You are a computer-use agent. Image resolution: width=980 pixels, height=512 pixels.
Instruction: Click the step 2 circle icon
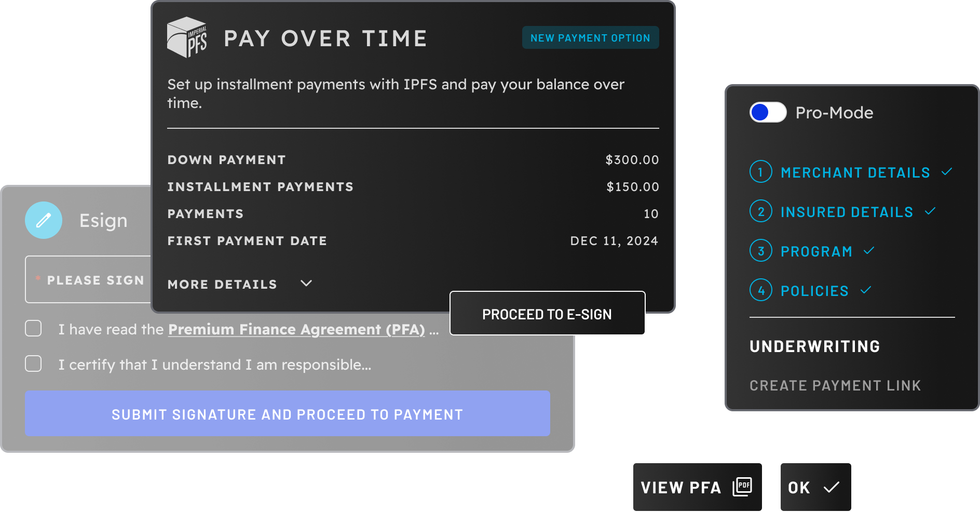point(760,211)
